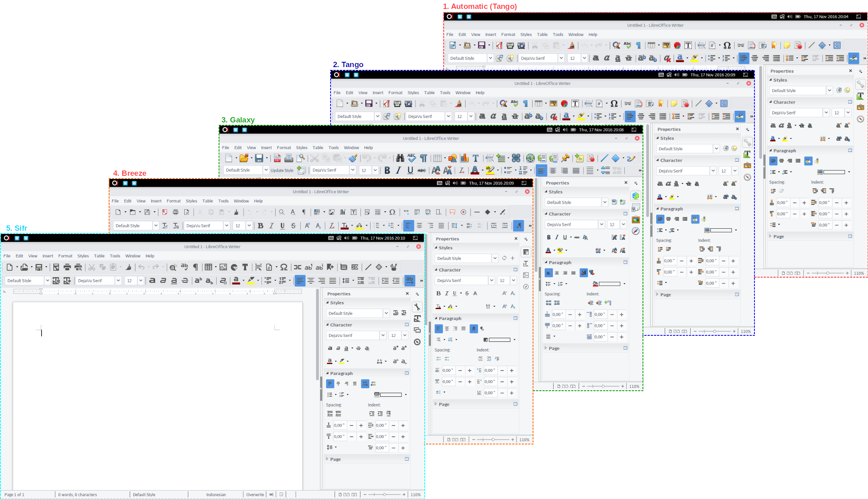This screenshot has width=868, height=499.
Task: Click Find & Replace icon in Sifr window
Action: [173, 267]
